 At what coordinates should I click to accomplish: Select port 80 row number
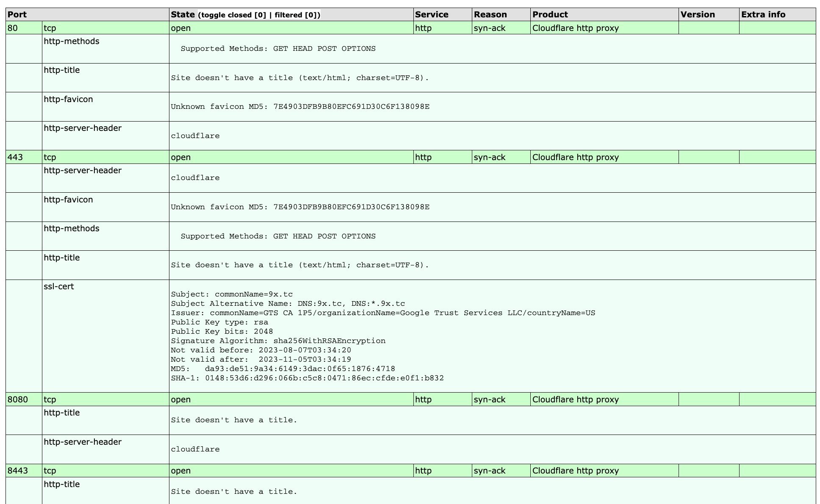[13, 28]
